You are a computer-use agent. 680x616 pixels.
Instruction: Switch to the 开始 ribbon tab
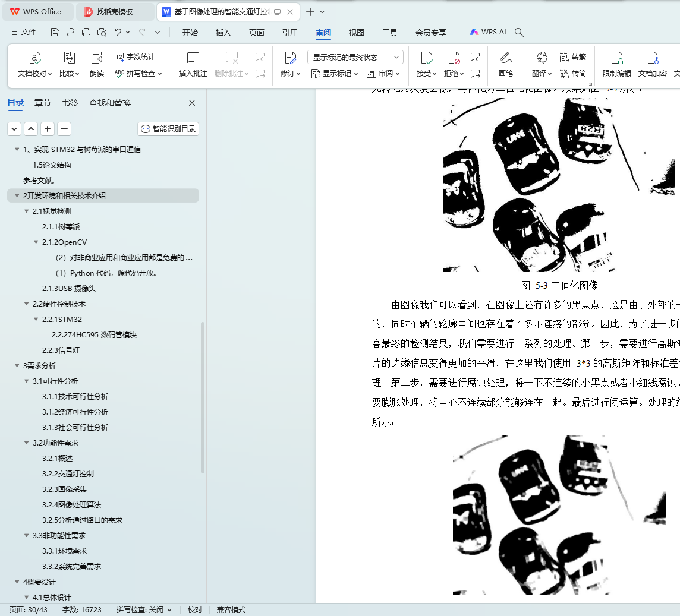[190, 33]
